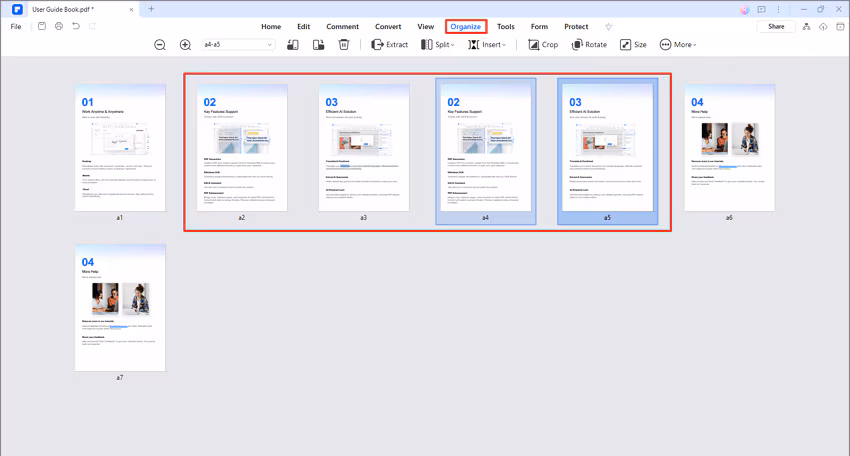Switch to the Edit tab
The width and height of the screenshot is (850, 456).
point(304,27)
